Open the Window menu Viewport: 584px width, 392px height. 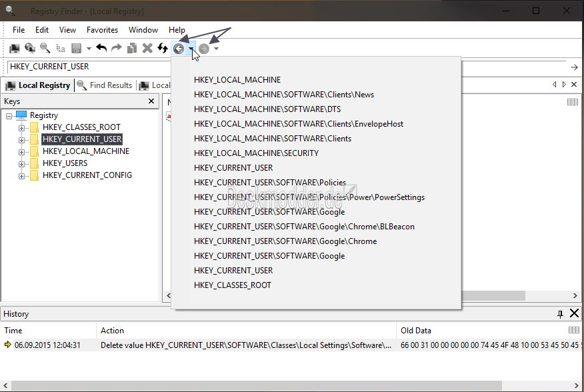coord(143,30)
